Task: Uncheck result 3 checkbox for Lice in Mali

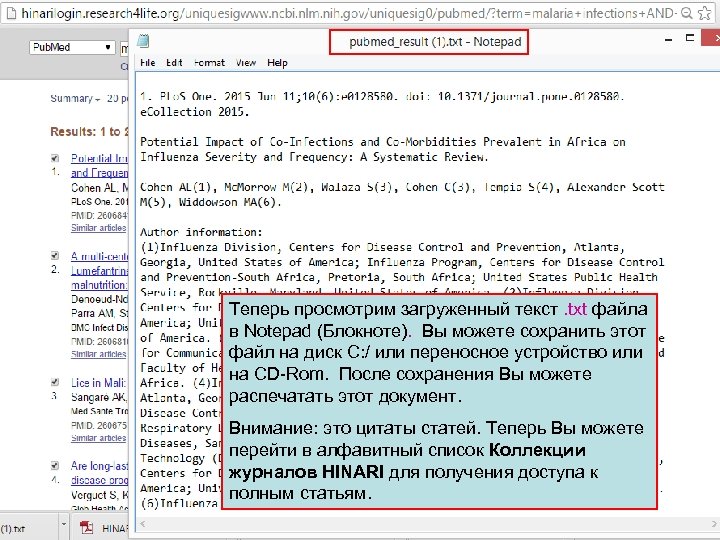Action: pos(55,382)
